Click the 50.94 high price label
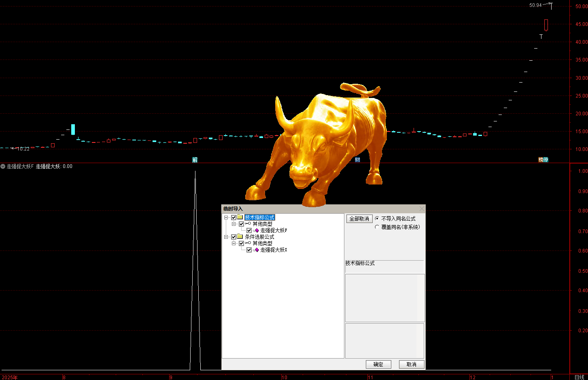 tap(535, 5)
